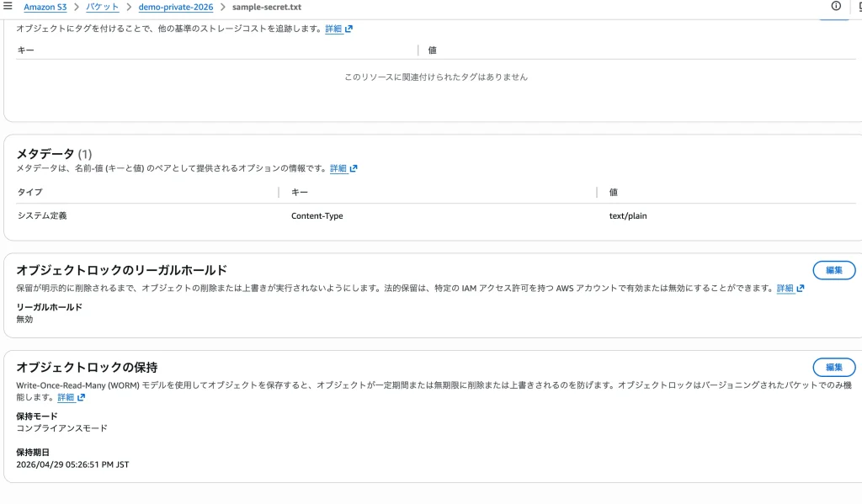Select the Content-Type metadata key cell

click(x=317, y=216)
